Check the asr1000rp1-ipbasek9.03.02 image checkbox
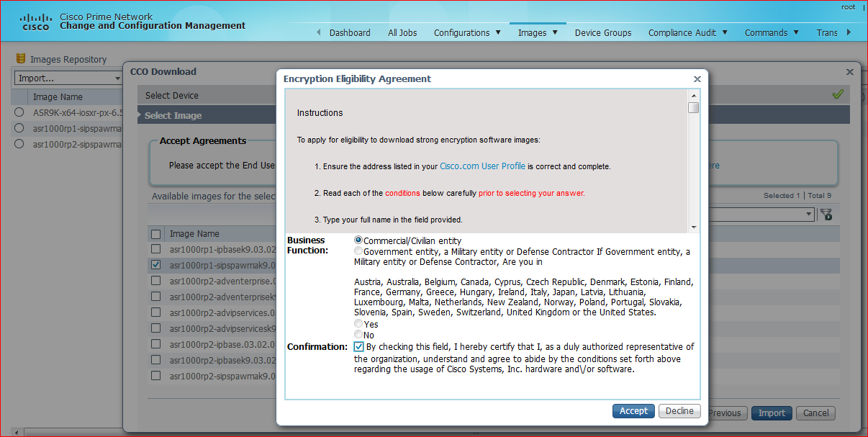Viewport: 868px width, 437px height. pyautogui.click(x=156, y=249)
